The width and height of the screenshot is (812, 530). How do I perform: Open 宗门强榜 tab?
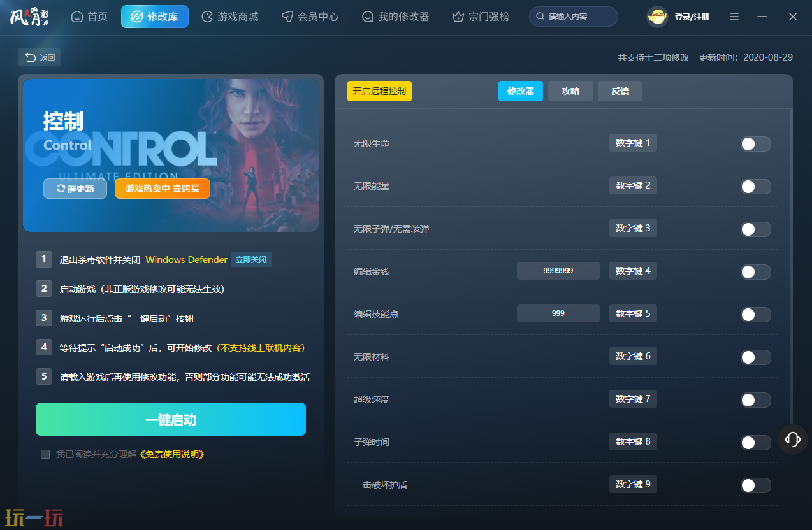pyautogui.click(x=481, y=17)
